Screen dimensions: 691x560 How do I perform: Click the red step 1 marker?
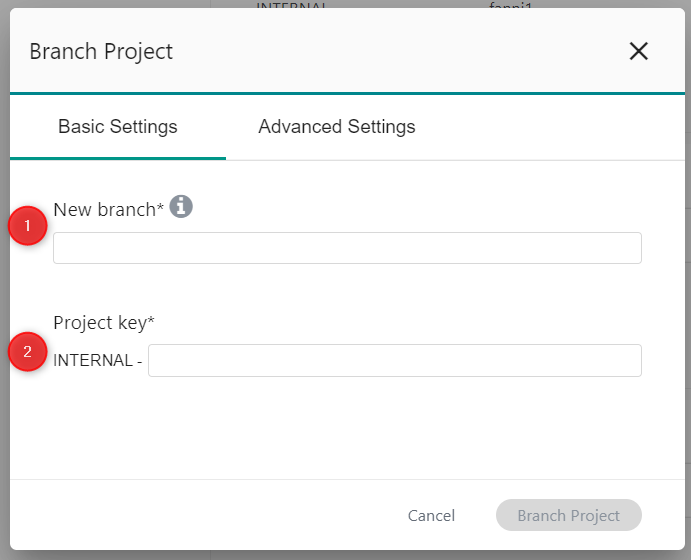(x=28, y=227)
